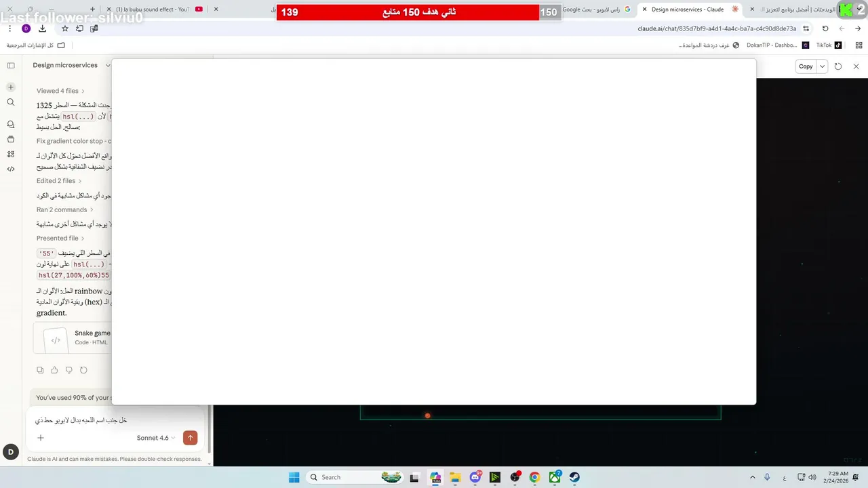
Task: Bookmark this page with star icon
Action: 65,28
